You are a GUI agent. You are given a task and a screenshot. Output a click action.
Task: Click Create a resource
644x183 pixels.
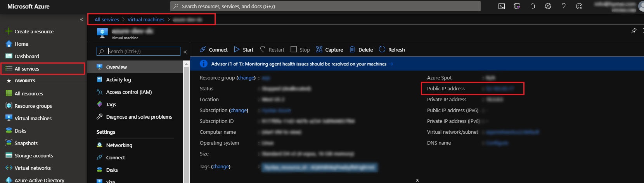[x=29, y=31]
